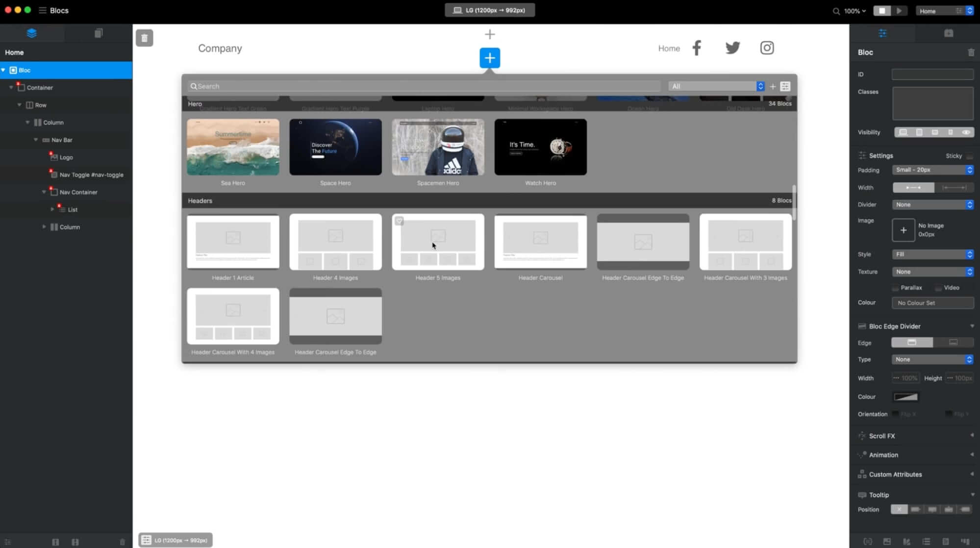Select the Header 5 Images bloc

coord(438,242)
